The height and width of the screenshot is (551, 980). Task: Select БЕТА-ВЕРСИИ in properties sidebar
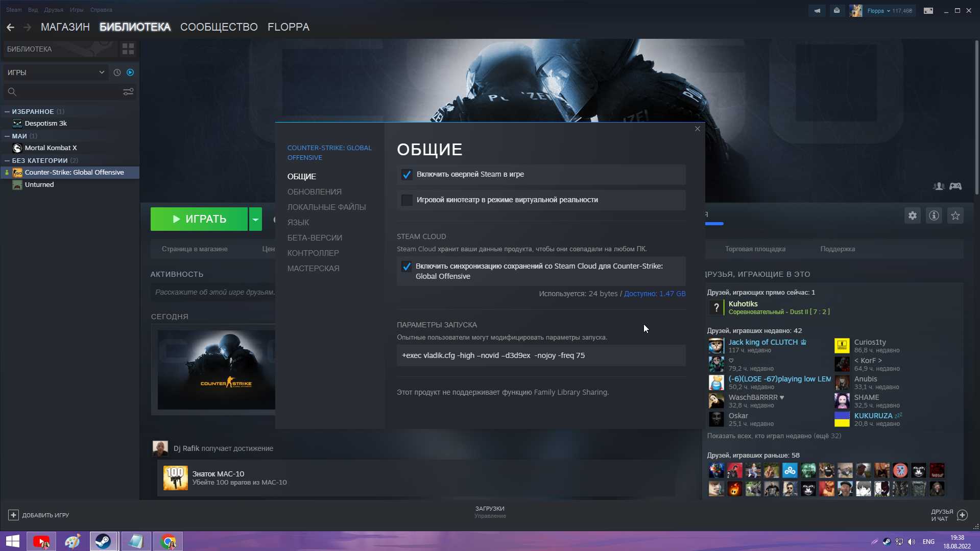(315, 238)
